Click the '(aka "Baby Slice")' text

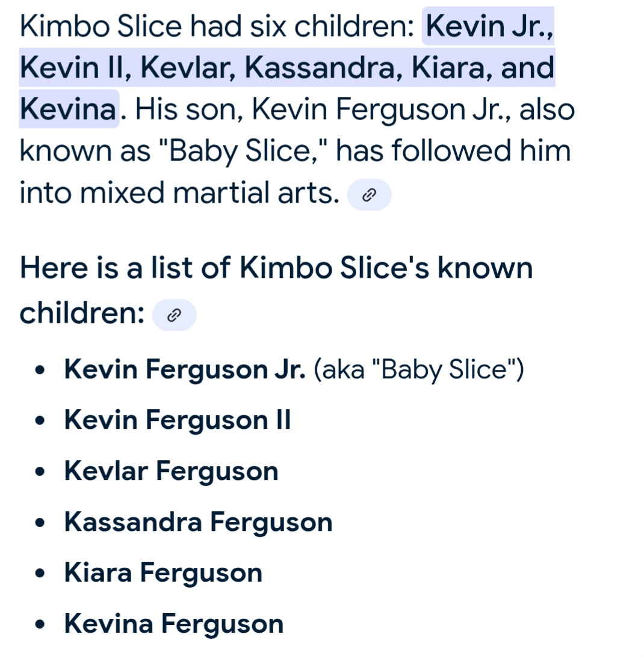(x=419, y=370)
